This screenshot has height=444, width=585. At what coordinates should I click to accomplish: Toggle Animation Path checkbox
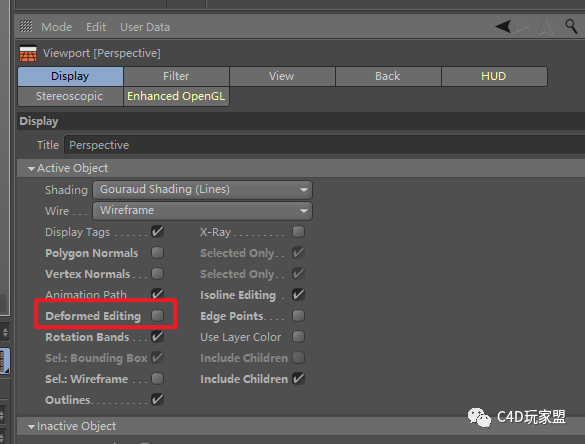click(x=157, y=294)
